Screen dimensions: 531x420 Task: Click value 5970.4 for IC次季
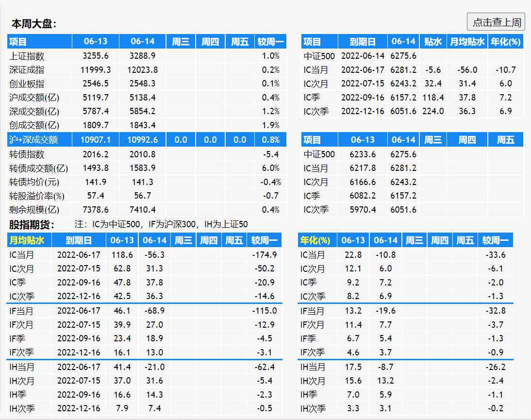click(363, 210)
